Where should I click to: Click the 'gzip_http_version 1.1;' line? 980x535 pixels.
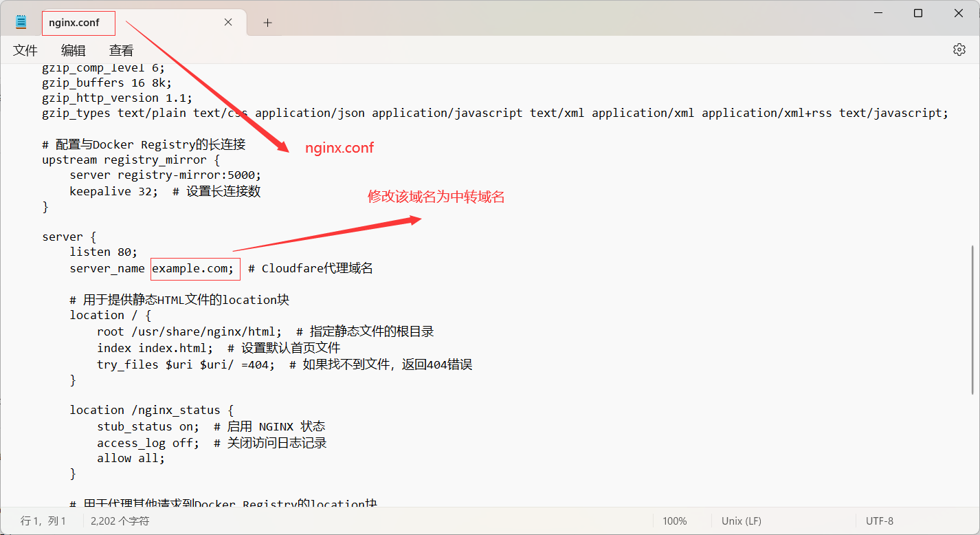pos(118,98)
